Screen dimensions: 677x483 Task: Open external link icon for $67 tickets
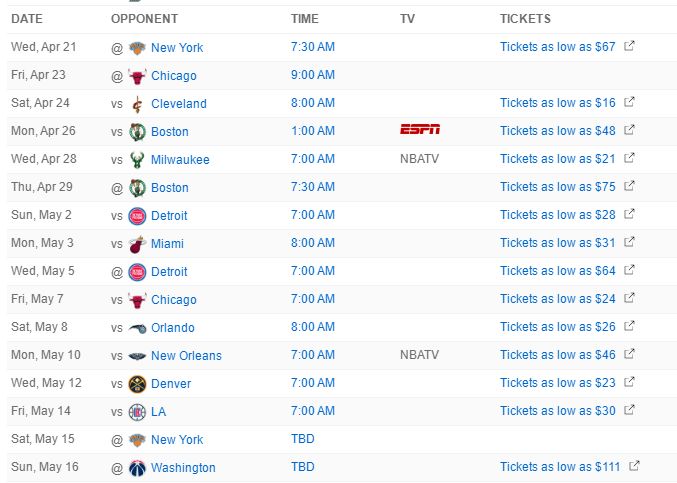tap(629, 46)
